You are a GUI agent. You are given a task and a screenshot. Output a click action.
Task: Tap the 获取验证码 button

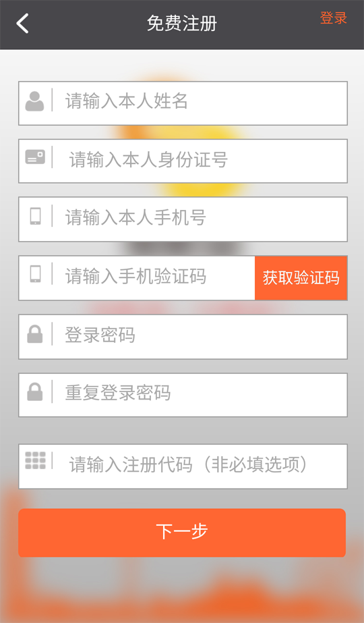pos(301,277)
